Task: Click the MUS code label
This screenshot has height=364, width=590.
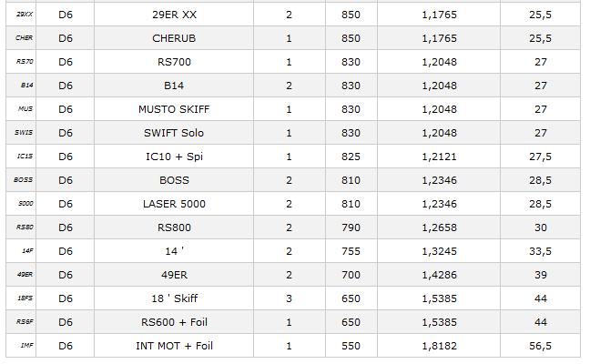Action: pyautogui.click(x=25, y=109)
